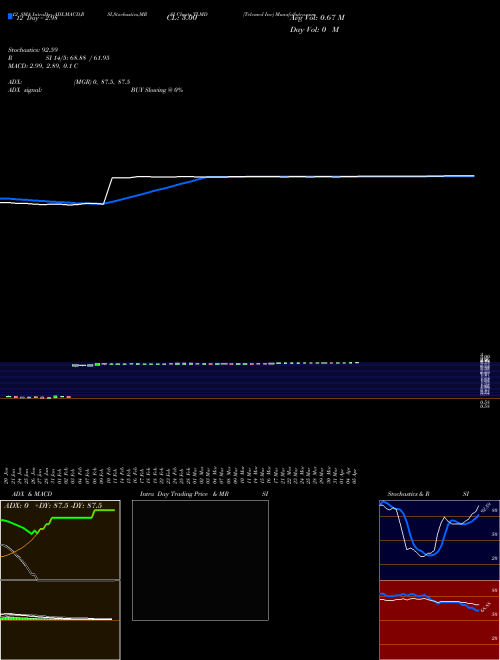
Task: Click the "(MGR) 0, 87.5, 87.5" ADX values
Action: click(102, 82)
